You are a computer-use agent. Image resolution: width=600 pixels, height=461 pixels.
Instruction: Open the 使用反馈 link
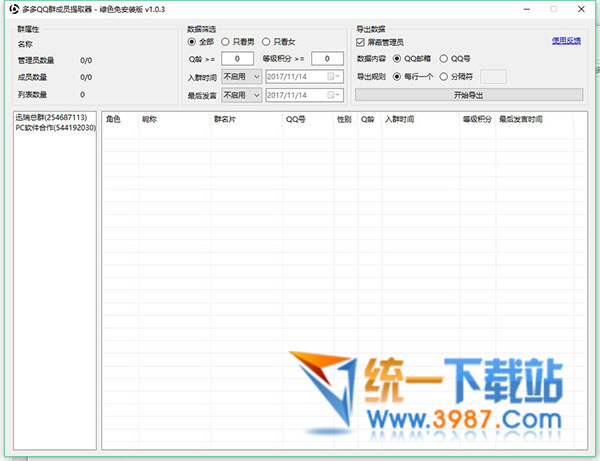(566, 41)
